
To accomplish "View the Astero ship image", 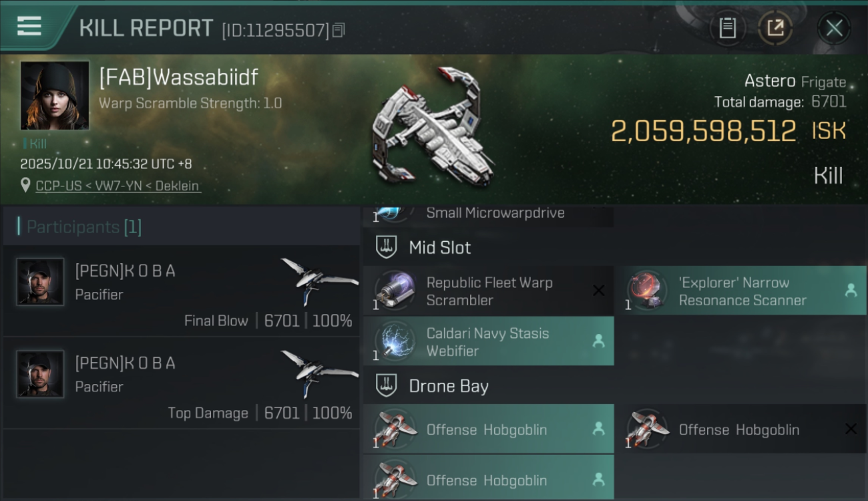I will tap(433, 128).
